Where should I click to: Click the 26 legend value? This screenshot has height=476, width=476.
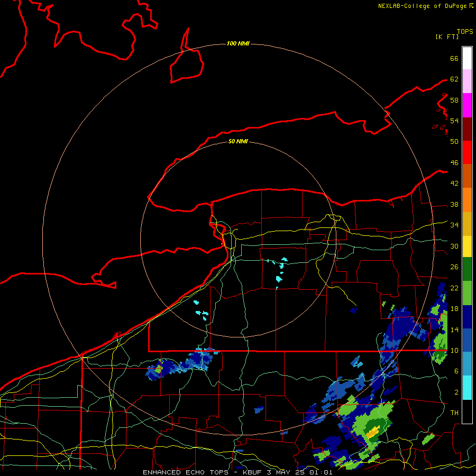454,267
